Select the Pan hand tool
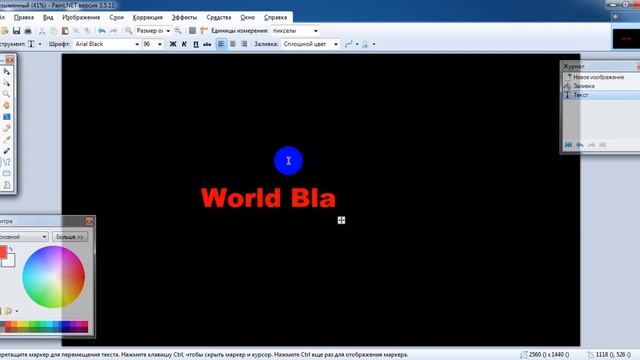 point(7,105)
